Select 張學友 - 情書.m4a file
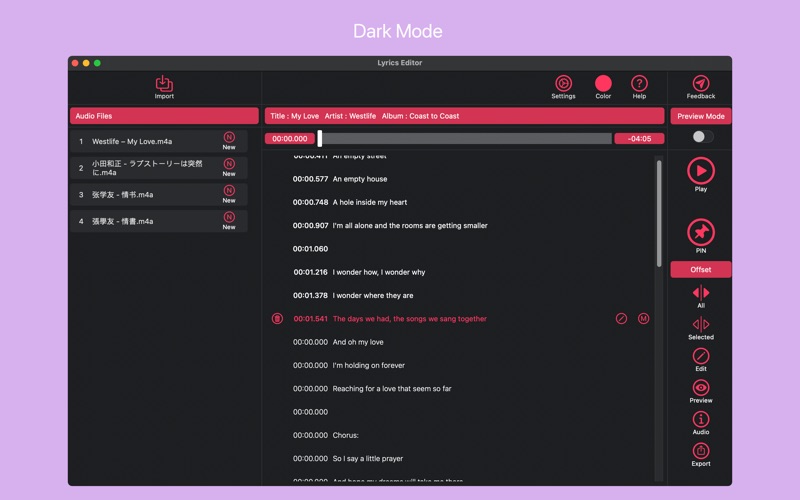 pos(159,221)
